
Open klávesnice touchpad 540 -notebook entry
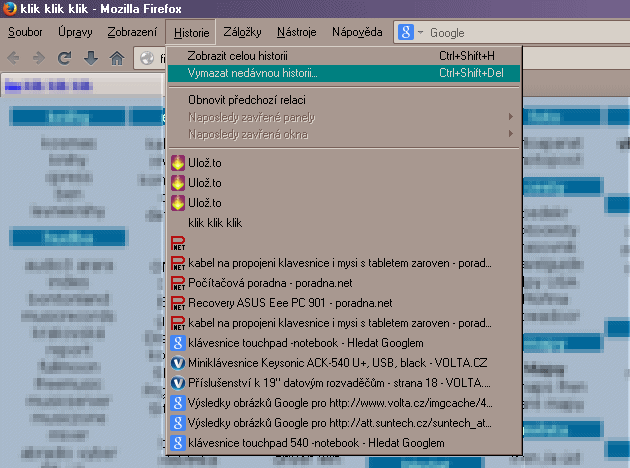coord(344,443)
